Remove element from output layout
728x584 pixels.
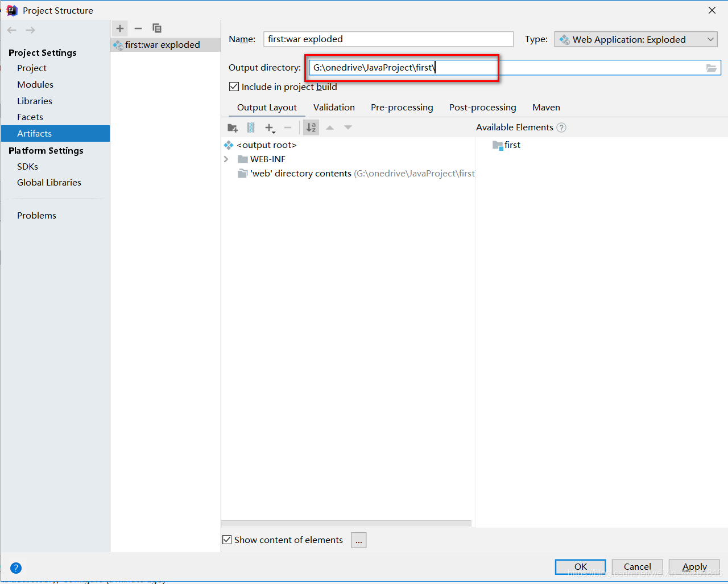288,128
